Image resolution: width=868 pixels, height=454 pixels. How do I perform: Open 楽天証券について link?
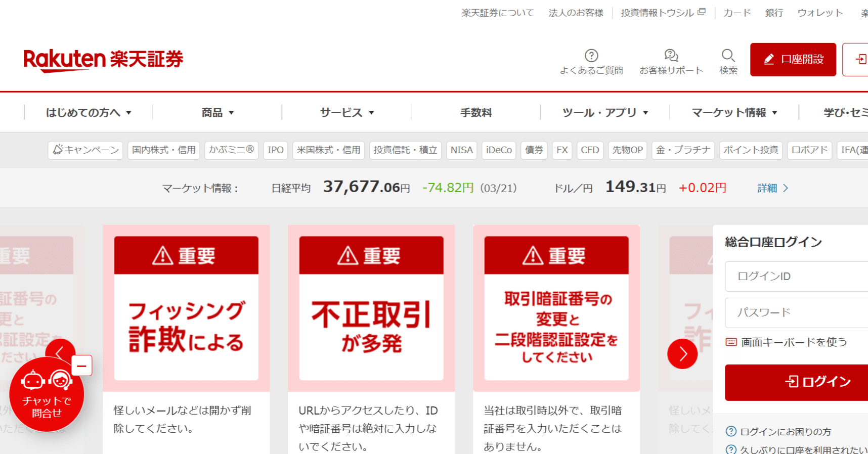coord(498,13)
